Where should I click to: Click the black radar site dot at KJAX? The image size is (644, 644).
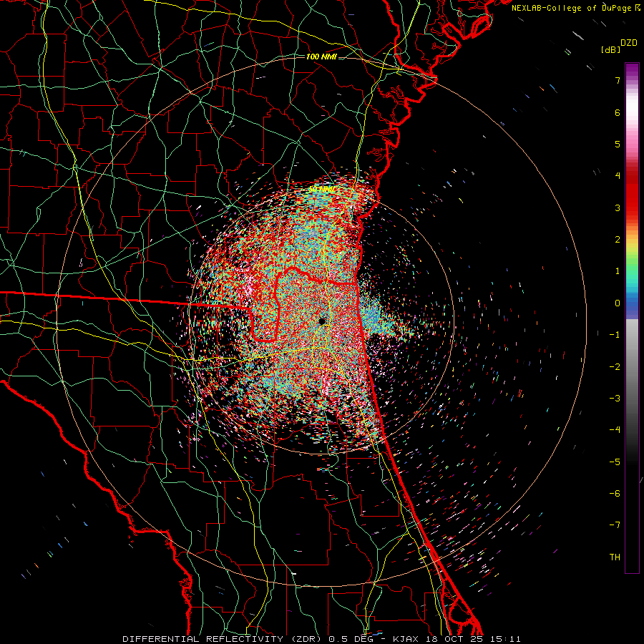[322, 321]
